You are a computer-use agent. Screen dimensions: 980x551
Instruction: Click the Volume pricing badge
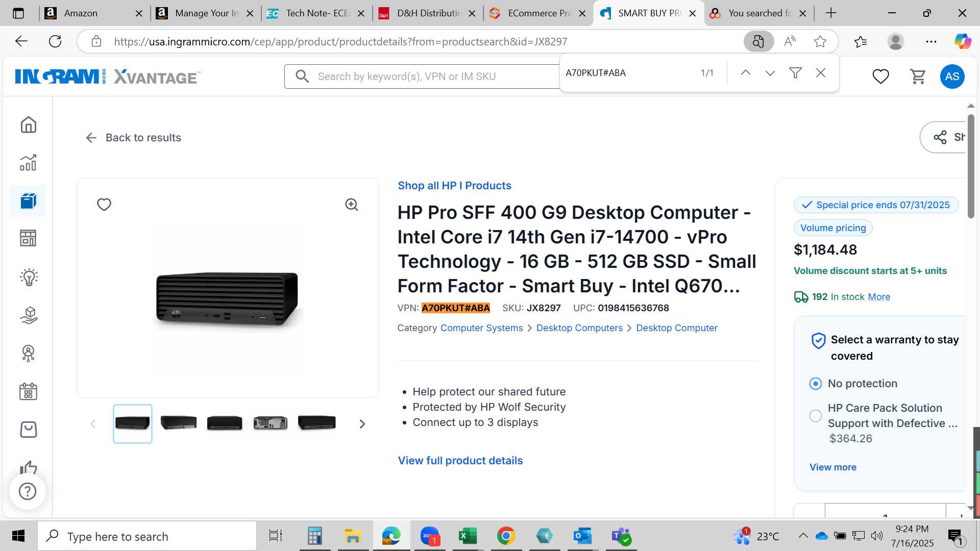point(833,228)
